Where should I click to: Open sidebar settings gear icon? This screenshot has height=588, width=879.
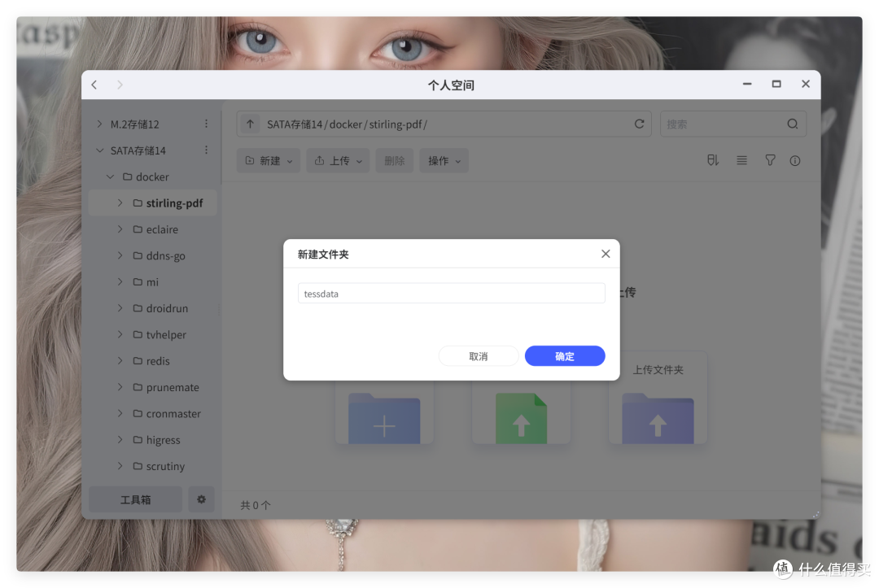201,499
